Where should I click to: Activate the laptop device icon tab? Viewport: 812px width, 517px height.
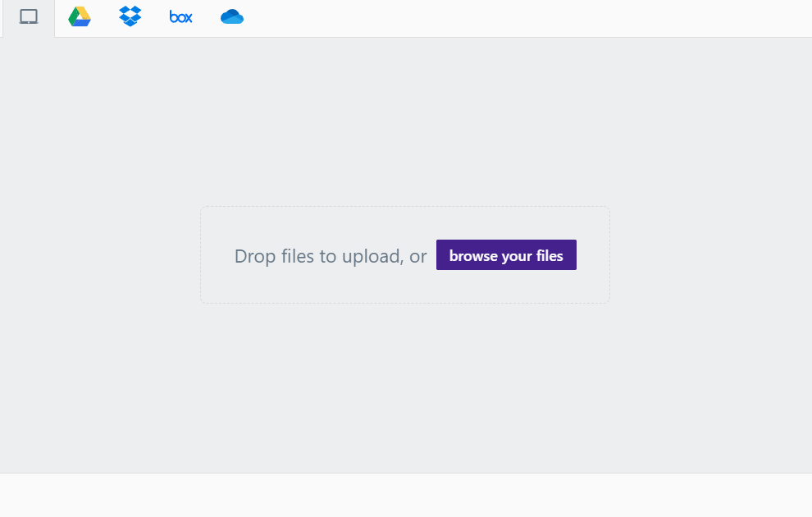[x=29, y=16]
